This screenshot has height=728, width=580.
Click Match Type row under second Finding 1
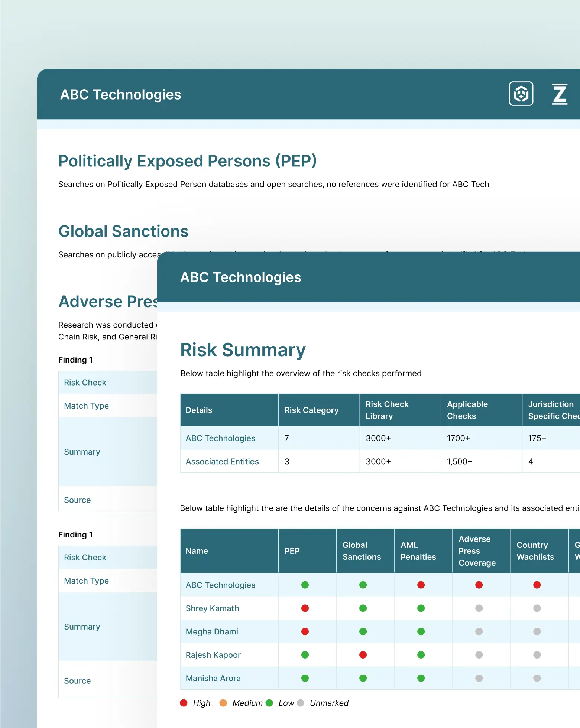[108, 581]
